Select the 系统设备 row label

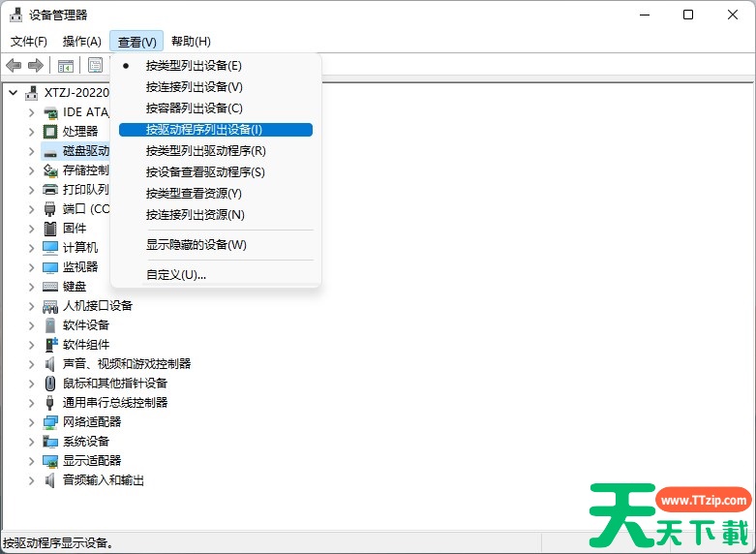click(x=86, y=442)
